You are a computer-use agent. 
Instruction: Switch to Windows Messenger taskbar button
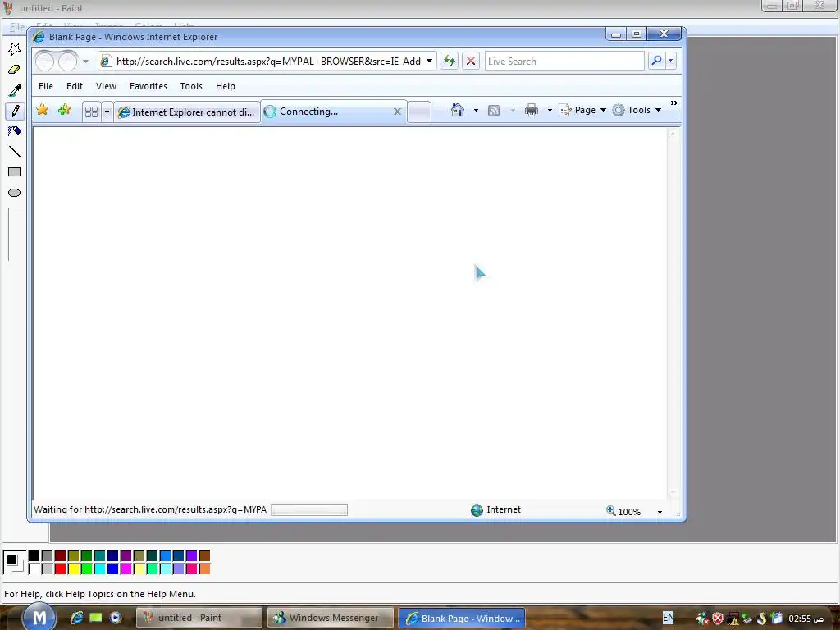point(330,618)
